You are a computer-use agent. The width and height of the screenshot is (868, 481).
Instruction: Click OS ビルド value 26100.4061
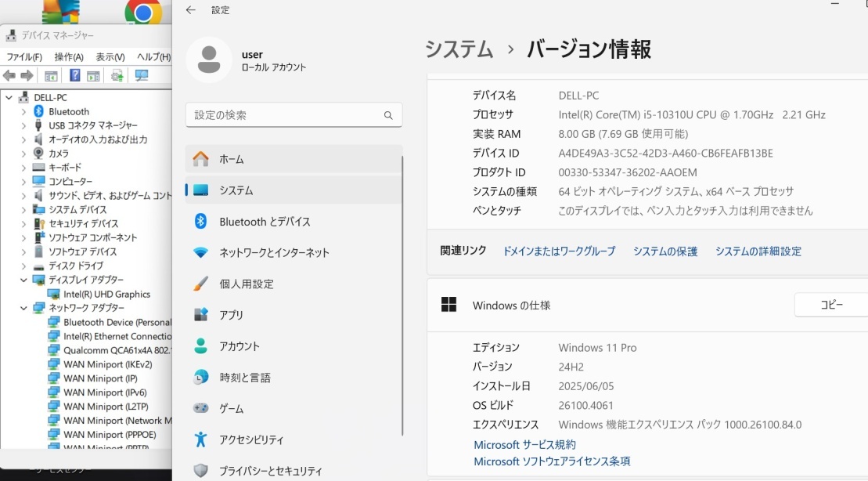pos(585,406)
